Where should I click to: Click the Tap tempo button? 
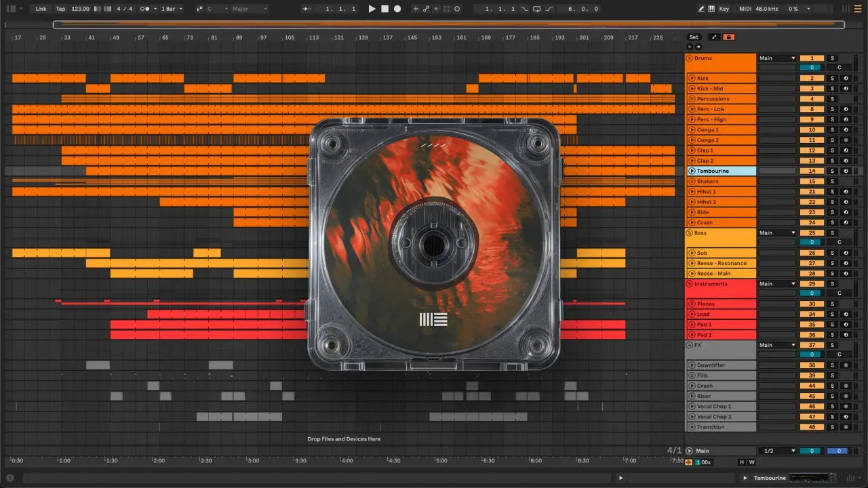point(60,9)
